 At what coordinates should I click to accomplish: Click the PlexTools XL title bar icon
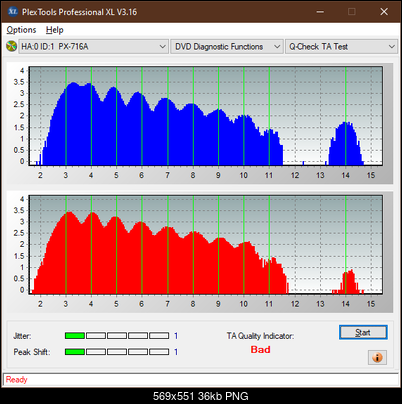pyautogui.click(x=13, y=12)
